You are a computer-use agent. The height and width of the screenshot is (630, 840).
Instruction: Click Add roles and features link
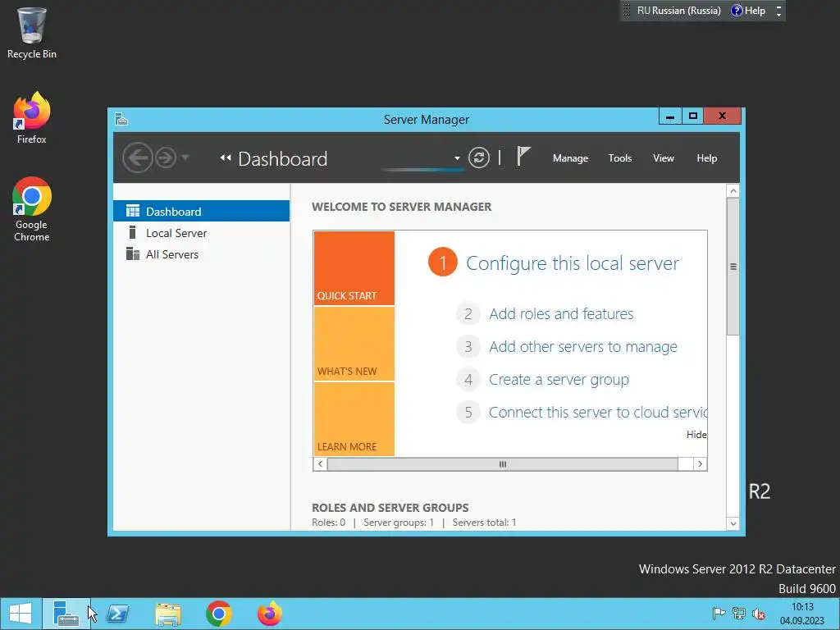click(561, 313)
